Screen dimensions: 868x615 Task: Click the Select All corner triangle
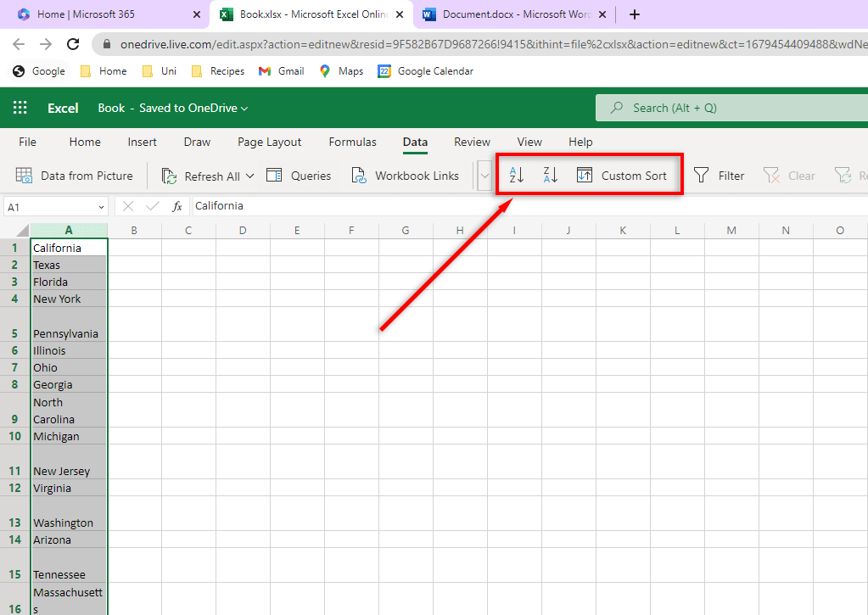coord(22,230)
